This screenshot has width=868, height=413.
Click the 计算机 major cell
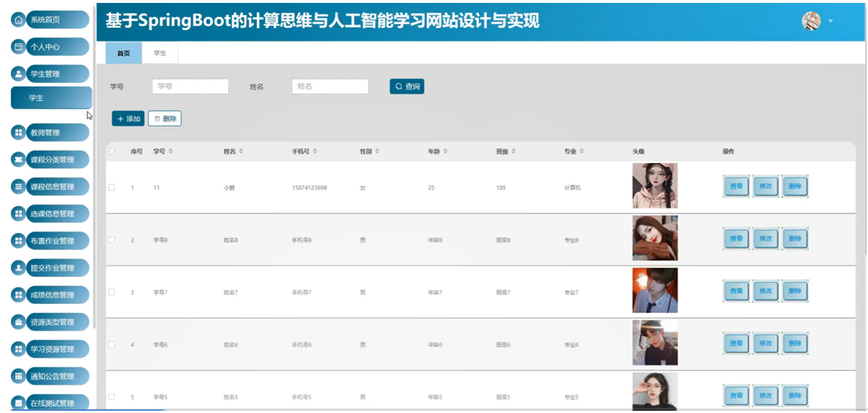tap(572, 188)
